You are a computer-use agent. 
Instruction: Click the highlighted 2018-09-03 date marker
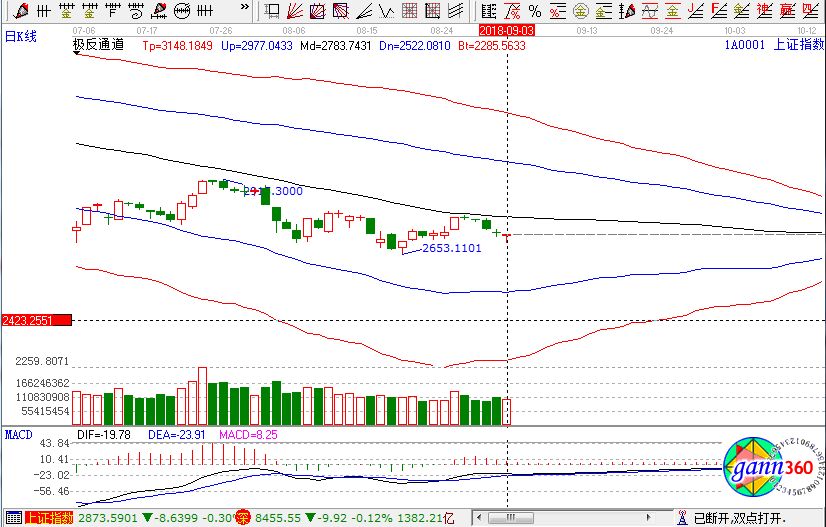(x=507, y=31)
